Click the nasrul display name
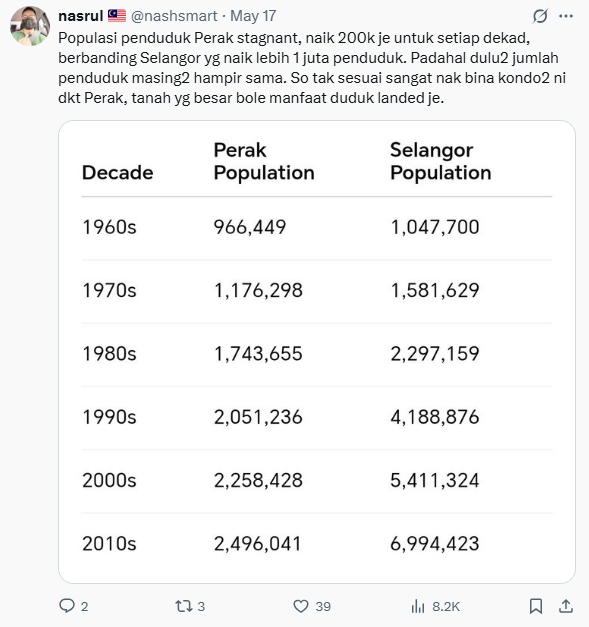The image size is (589, 627). tap(81, 16)
